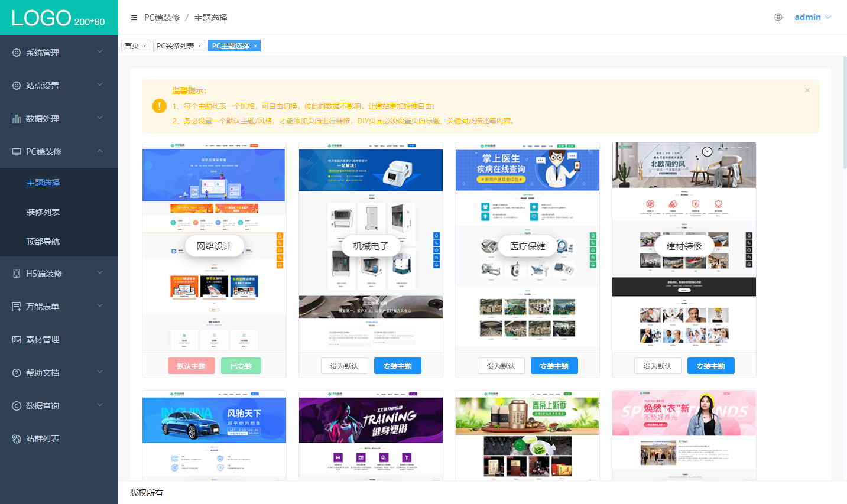Expand the H5端装修 menu chevron

click(100, 272)
